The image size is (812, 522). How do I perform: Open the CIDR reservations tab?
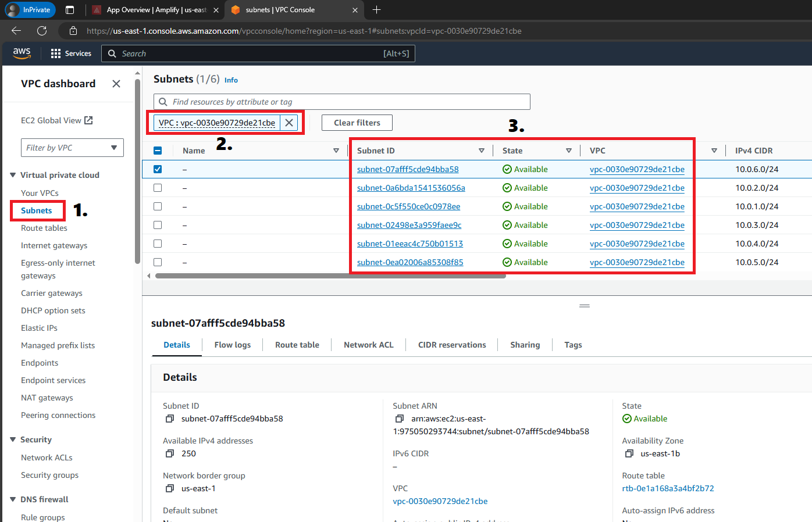452,345
